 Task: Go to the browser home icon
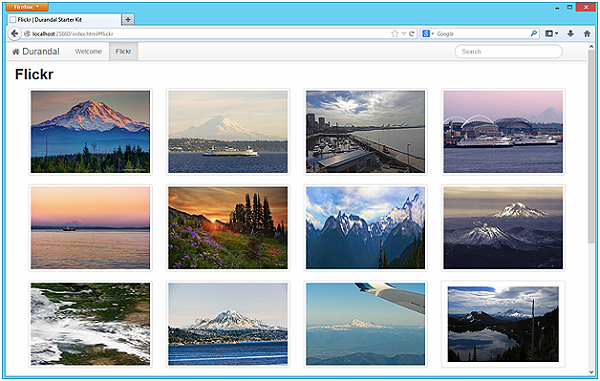(x=587, y=34)
